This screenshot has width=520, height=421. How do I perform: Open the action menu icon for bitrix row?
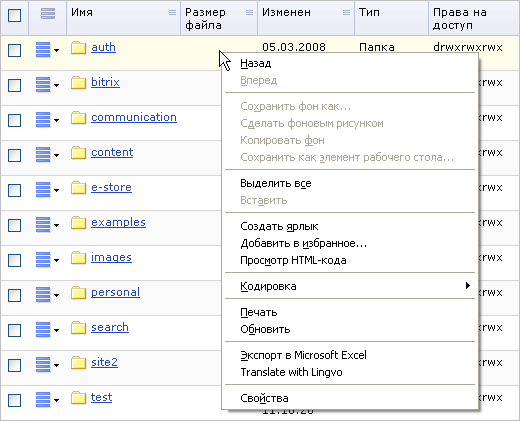pos(47,85)
